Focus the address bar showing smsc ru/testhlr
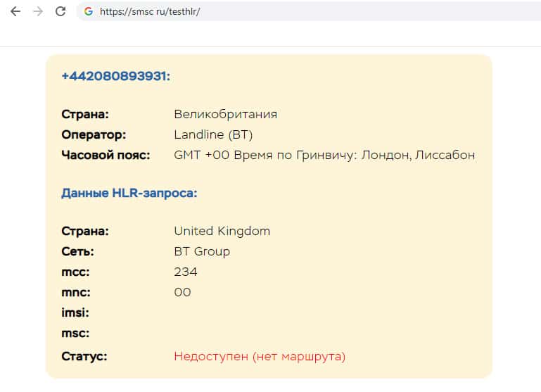The width and height of the screenshot is (541, 392). (x=309, y=11)
